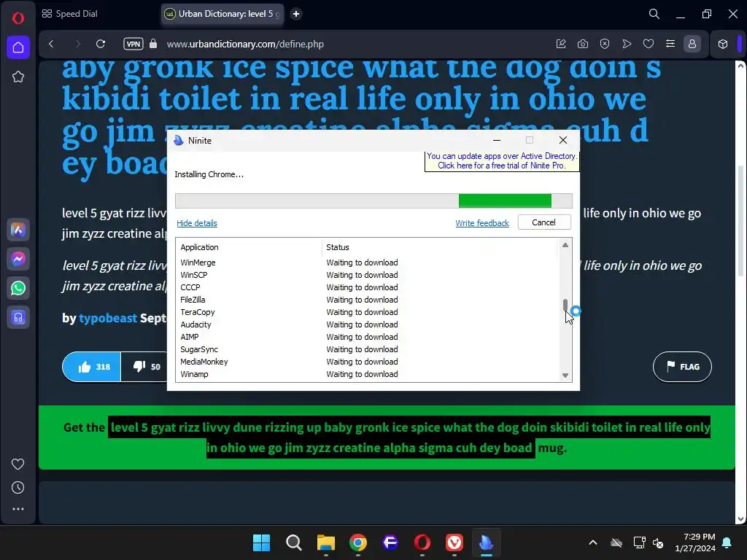This screenshot has height=560, width=747.
Task: Reload the Urban Dictionary page
Action: 101,44
